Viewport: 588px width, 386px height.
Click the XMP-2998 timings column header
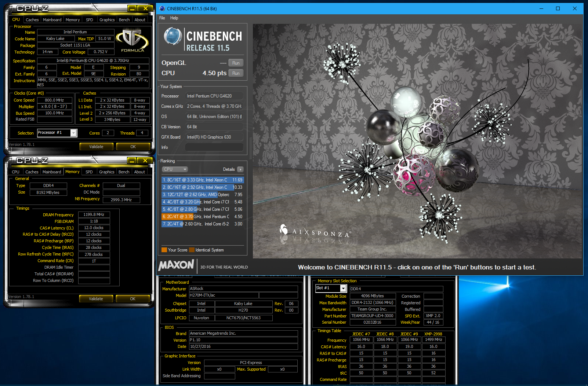point(433,334)
